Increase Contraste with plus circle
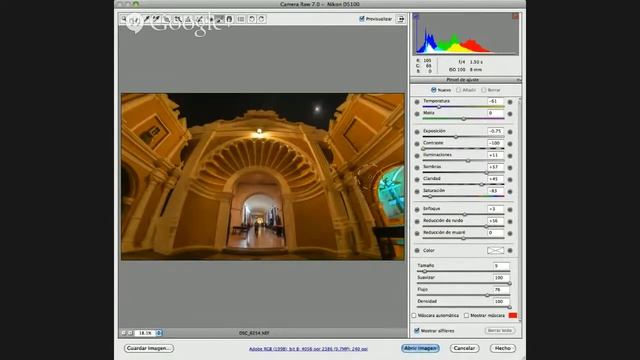This screenshot has width=640, height=360. pyautogui.click(x=510, y=144)
